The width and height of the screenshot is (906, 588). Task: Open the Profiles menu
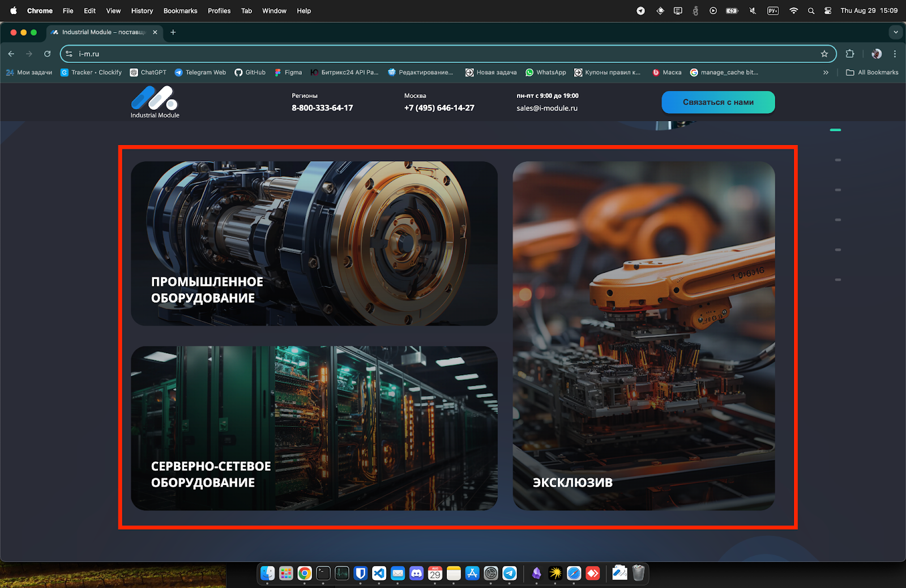click(x=219, y=11)
